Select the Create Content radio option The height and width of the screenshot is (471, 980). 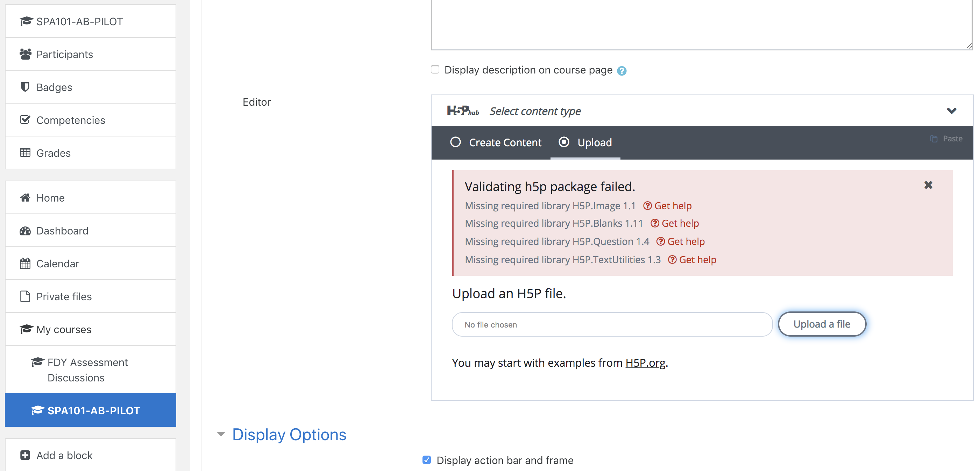[455, 142]
